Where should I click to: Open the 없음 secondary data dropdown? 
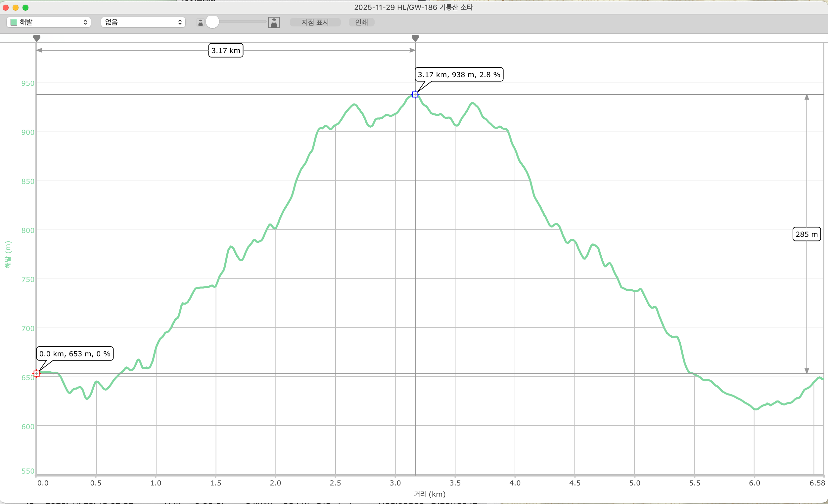click(x=143, y=22)
